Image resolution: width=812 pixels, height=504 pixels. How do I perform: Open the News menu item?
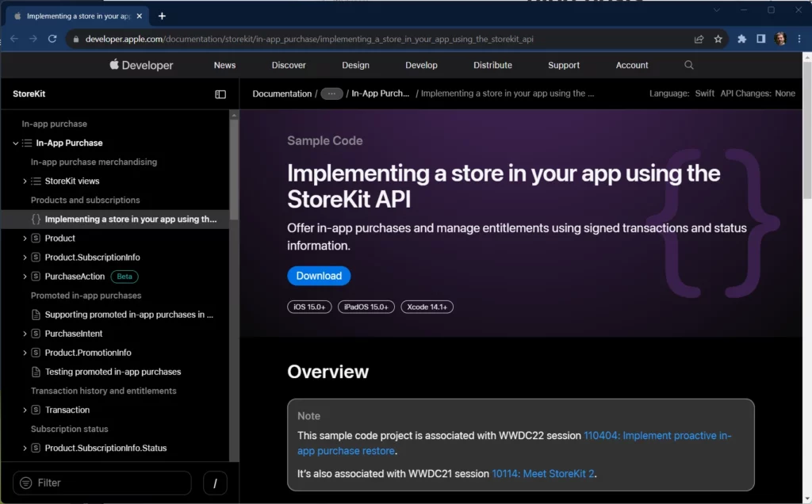point(224,65)
